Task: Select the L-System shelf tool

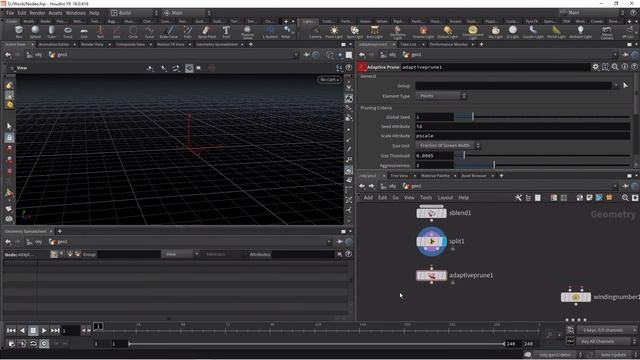Action: click(x=270, y=31)
